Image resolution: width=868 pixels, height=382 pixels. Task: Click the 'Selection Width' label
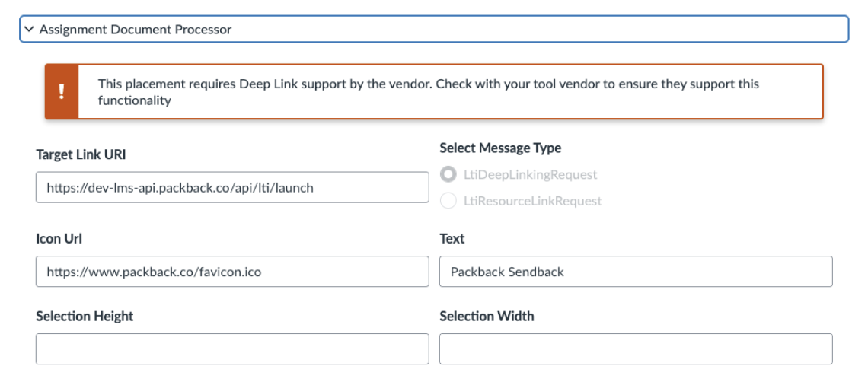pyautogui.click(x=487, y=317)
